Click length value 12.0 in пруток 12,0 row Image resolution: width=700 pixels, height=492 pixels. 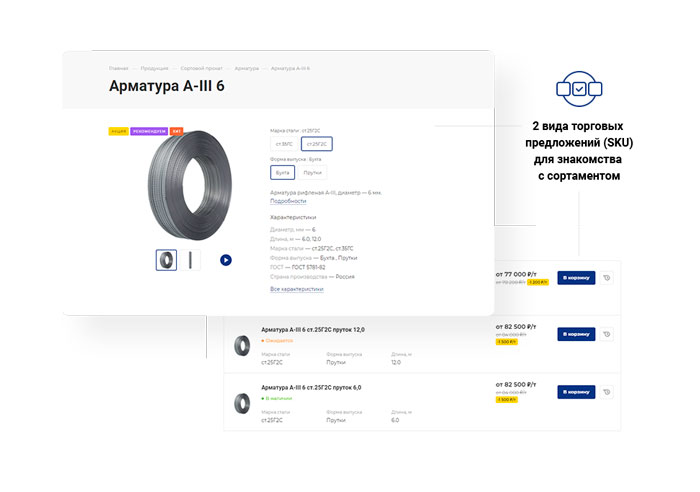pyautogui.click(x=396, y=363)
